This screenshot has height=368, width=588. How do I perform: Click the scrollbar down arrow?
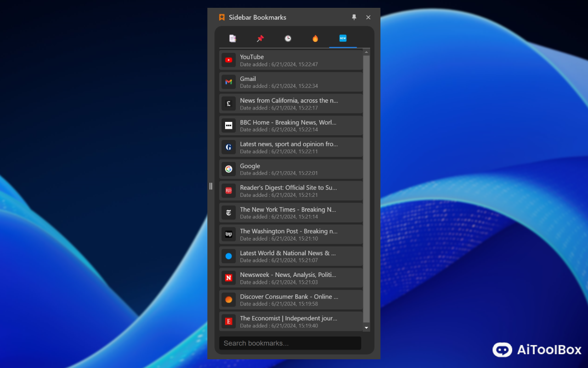coord(366,328)
